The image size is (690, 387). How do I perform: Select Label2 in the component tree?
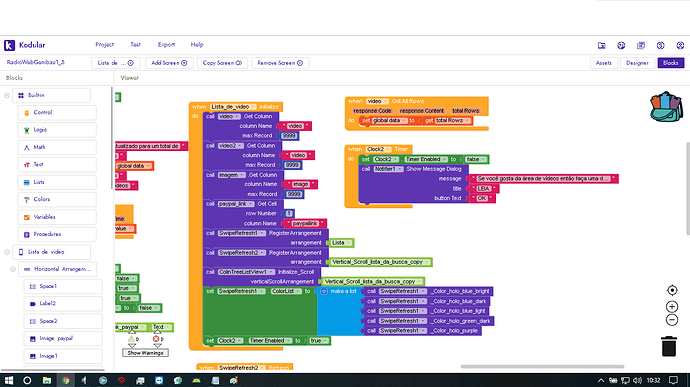(63, 303)
